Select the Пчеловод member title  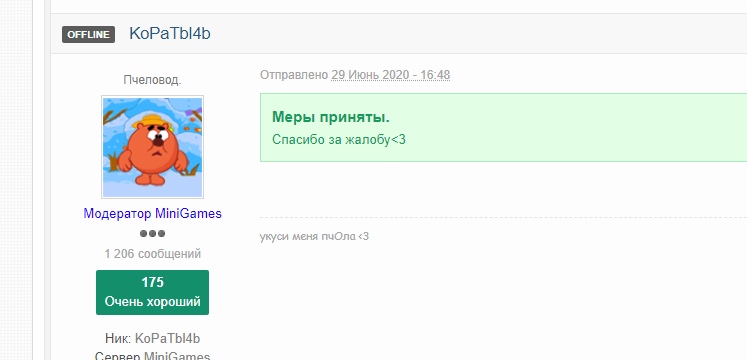pyautogui.click(x=152, y=80)
